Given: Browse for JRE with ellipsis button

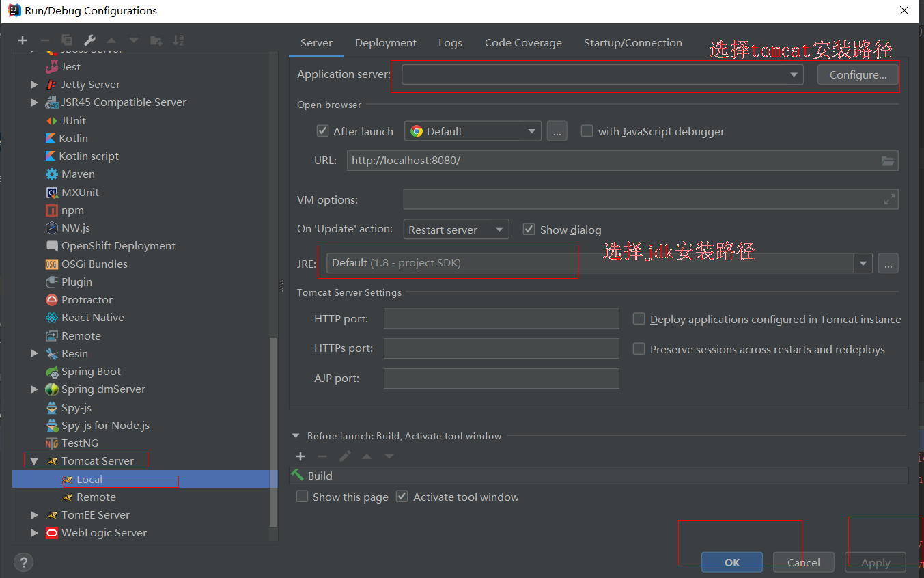Looking at the screenshot, I should coord(888,263).
